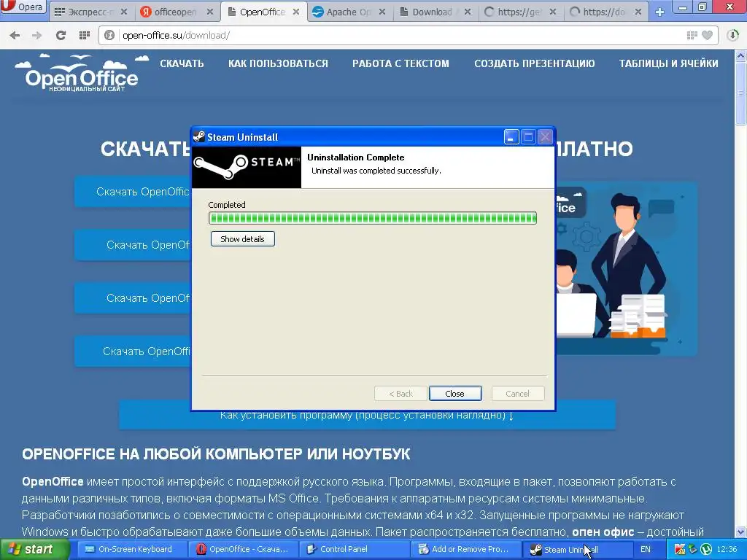
Task: Click the page scrollbar down arrow
Action: [741, 532]
